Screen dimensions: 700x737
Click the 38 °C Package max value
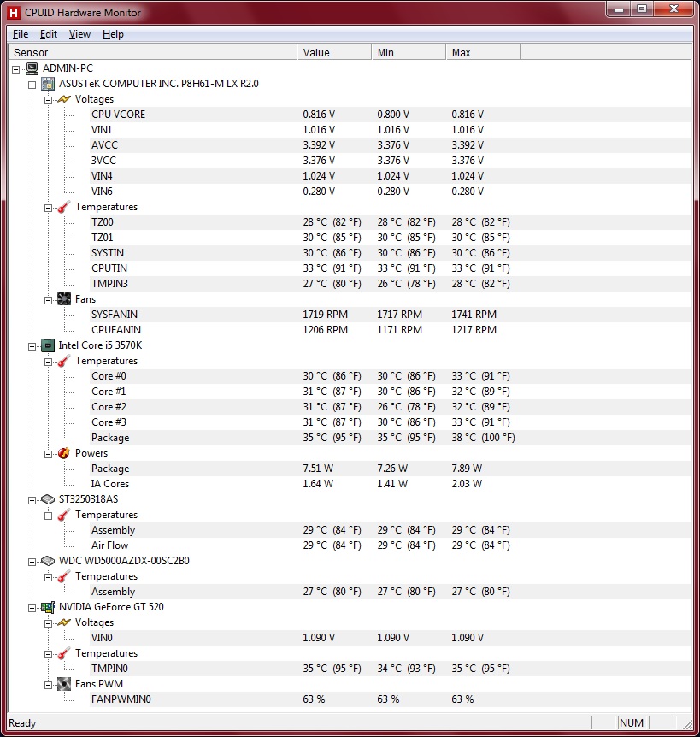coord(483,438)
